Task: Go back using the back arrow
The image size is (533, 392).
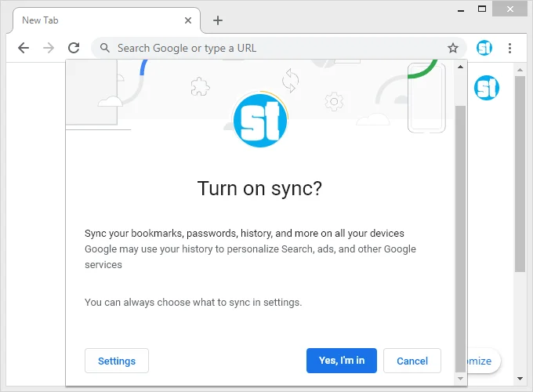Action: click(24, 48)
